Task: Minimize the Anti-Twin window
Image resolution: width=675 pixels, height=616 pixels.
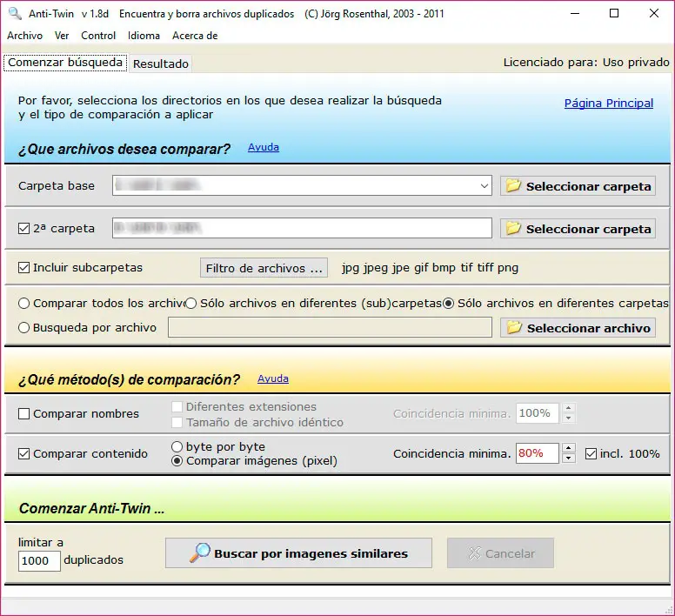Action: 575,13
